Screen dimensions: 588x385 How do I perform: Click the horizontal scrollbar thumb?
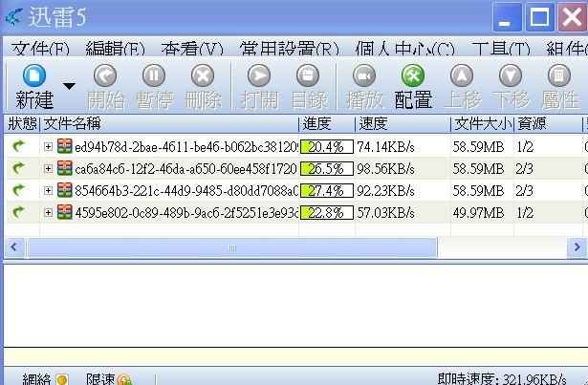pos(232,247)
